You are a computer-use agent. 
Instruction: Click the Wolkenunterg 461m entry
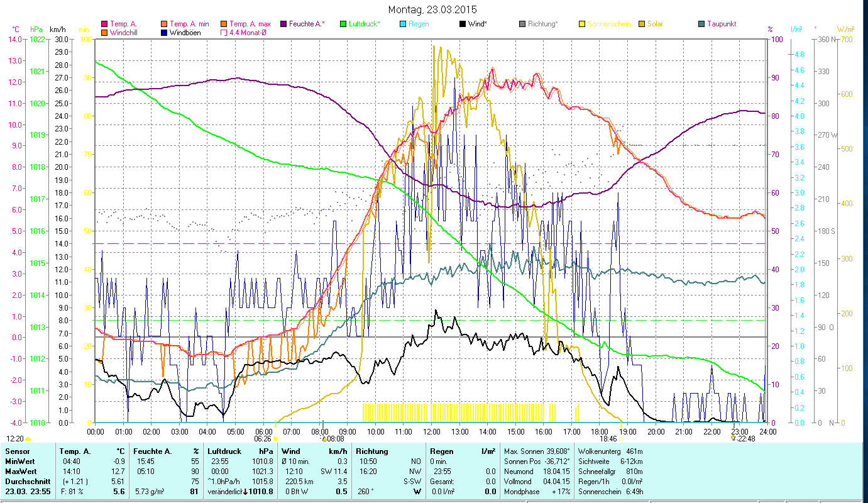point(610,451)
